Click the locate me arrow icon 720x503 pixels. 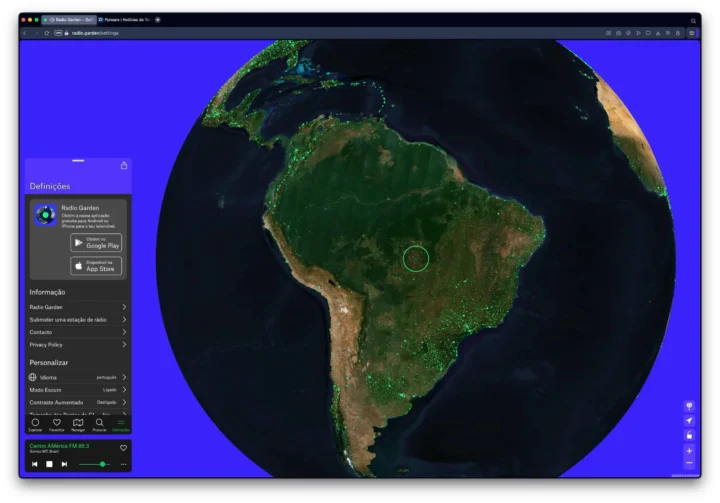tap(689, 421)
